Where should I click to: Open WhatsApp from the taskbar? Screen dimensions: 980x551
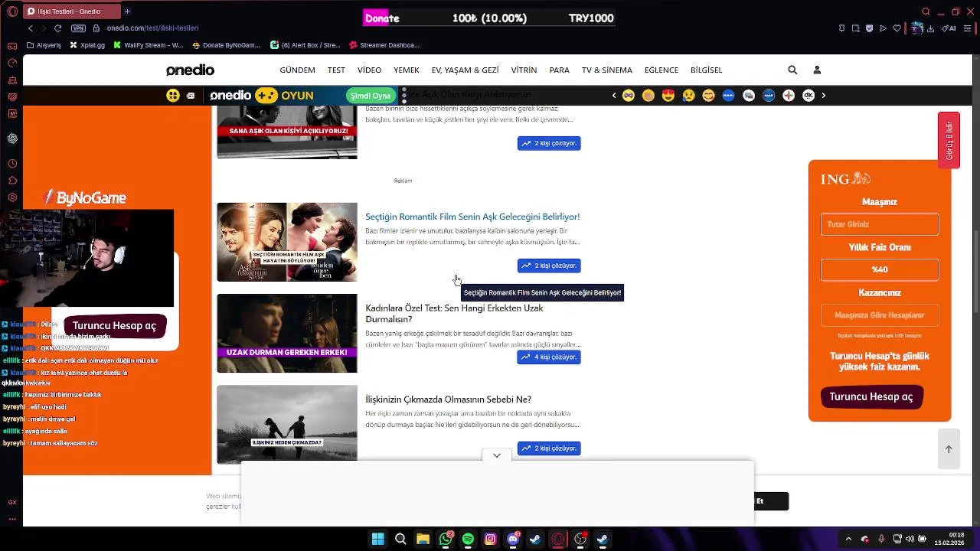tap(446, 540)
